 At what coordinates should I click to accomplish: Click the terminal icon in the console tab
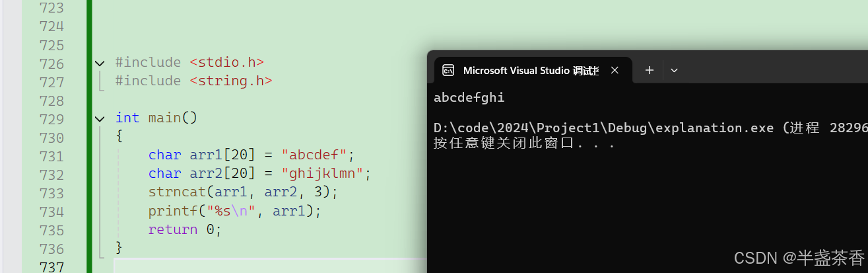(448, 70)
